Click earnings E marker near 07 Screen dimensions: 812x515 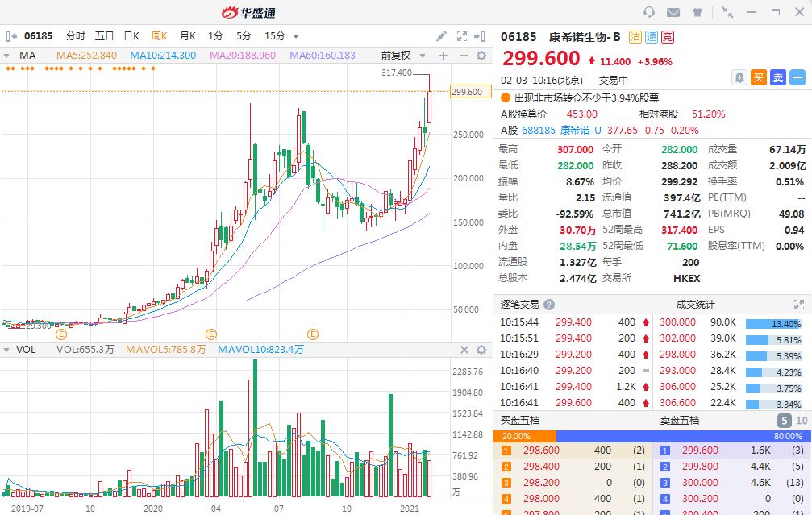tap(313, 334)
